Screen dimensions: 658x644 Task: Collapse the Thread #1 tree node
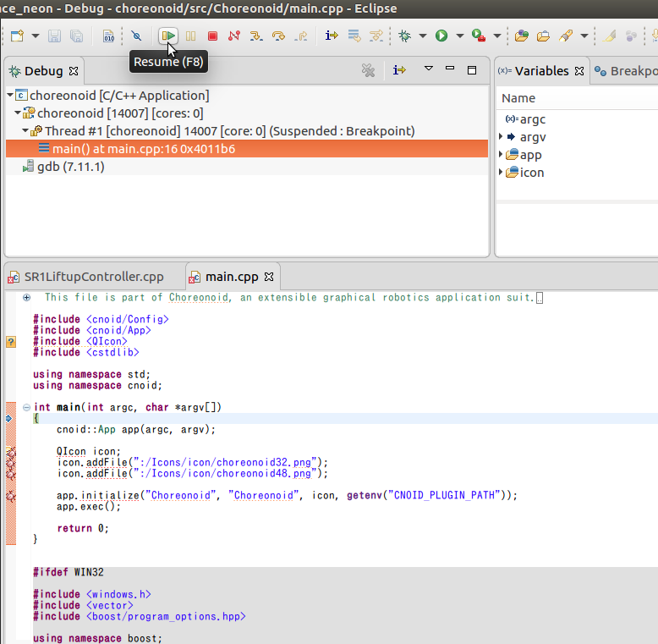click(25, 131)
